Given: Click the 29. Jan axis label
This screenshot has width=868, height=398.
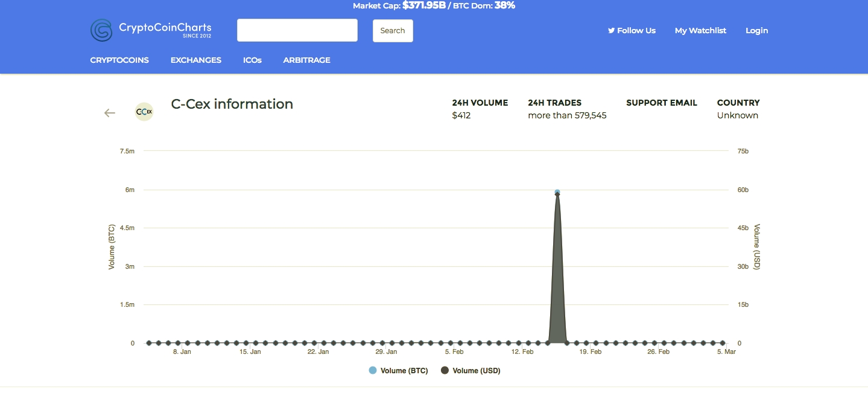Looking at the screenshot, I should tap(386, 351).
